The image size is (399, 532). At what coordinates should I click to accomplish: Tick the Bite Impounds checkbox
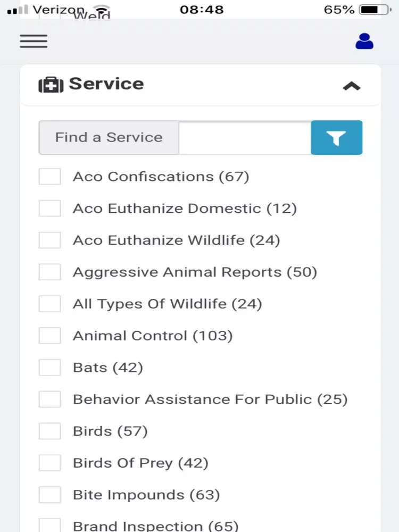[x=49, y=495]
